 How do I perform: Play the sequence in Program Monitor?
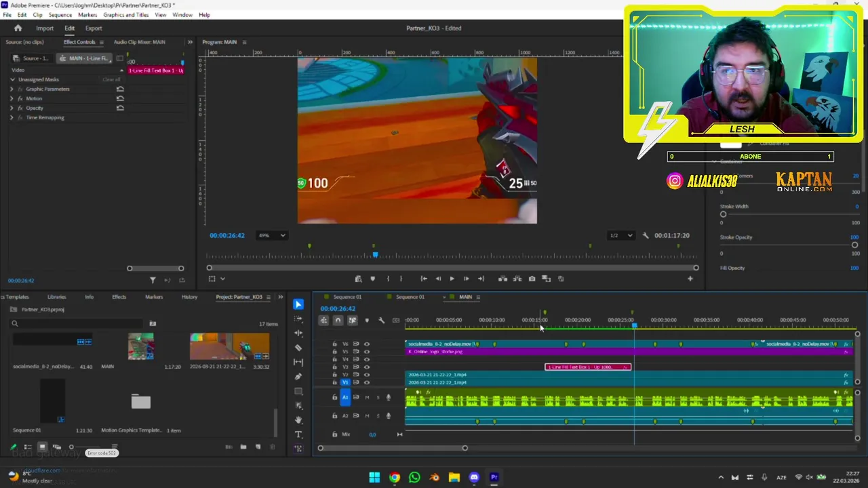tap(452, 279)
